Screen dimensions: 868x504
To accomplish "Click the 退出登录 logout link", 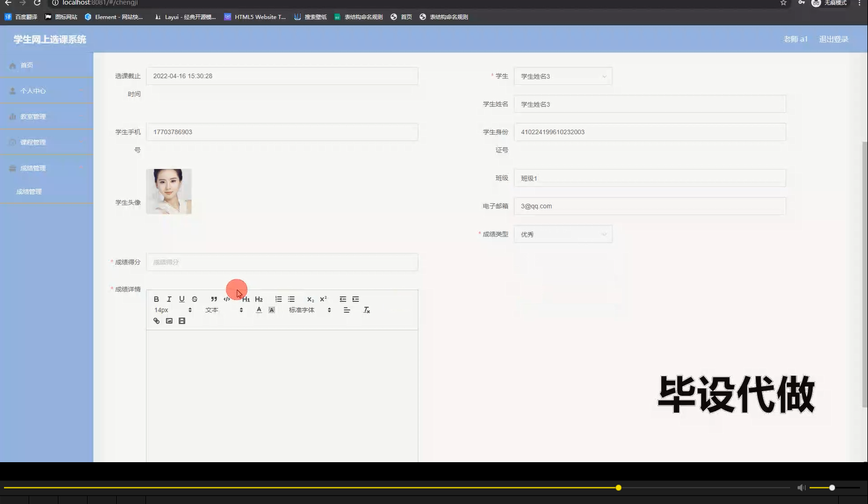I will (833, 39).
